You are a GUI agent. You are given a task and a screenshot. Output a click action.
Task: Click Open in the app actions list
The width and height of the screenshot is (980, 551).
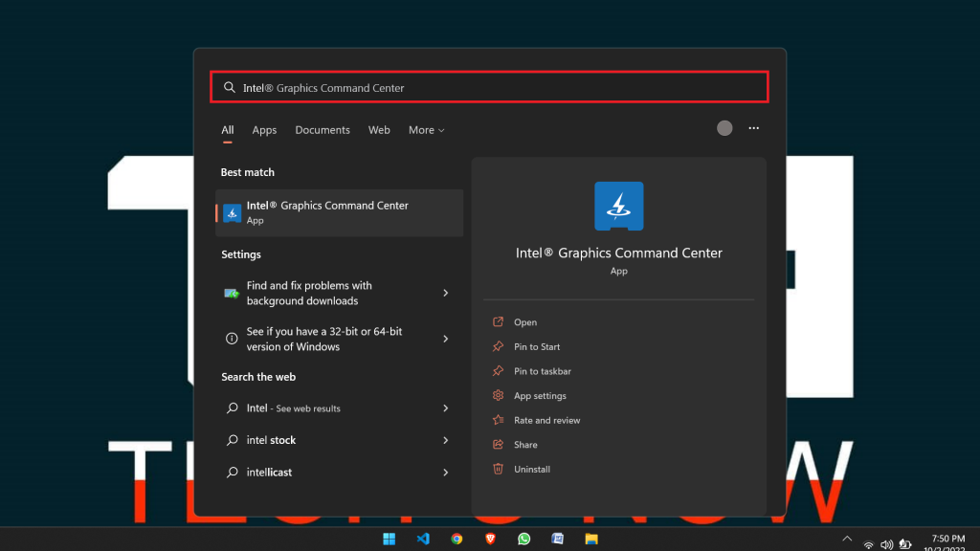[525, 322]
